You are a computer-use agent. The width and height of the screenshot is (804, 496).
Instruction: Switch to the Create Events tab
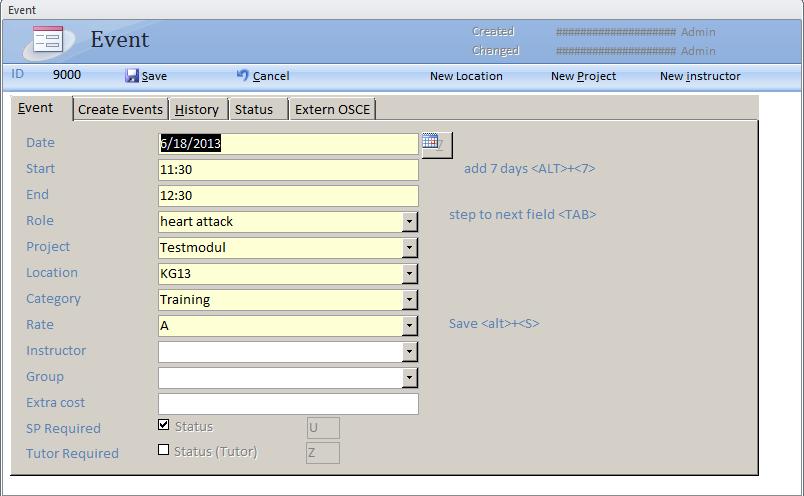pyautogui.click(x=120, y=109)
